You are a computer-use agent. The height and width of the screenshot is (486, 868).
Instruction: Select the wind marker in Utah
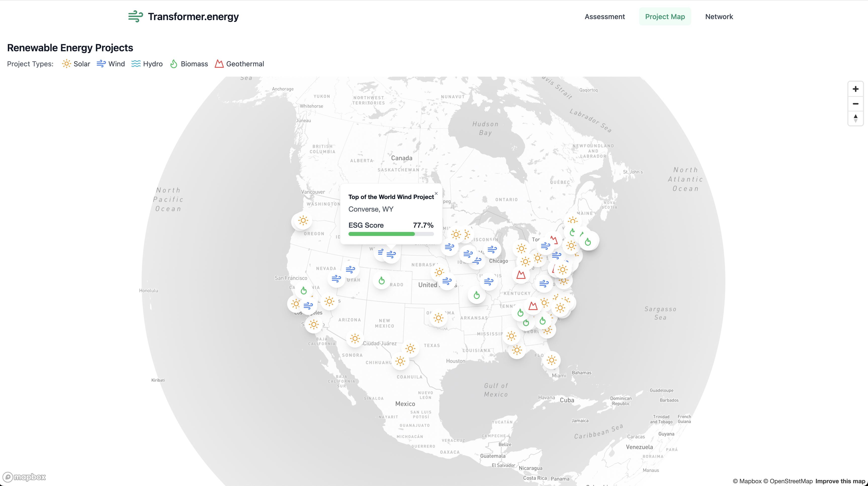tap(350, 269)
